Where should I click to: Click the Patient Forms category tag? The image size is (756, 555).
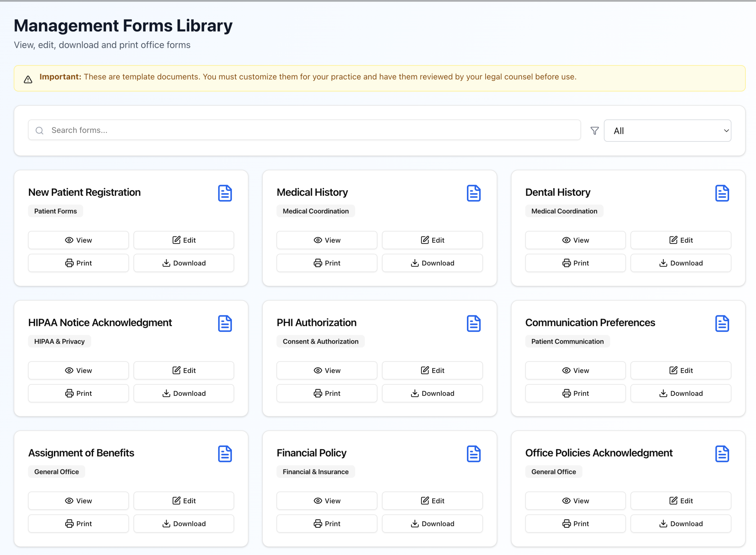pos(56,211)
